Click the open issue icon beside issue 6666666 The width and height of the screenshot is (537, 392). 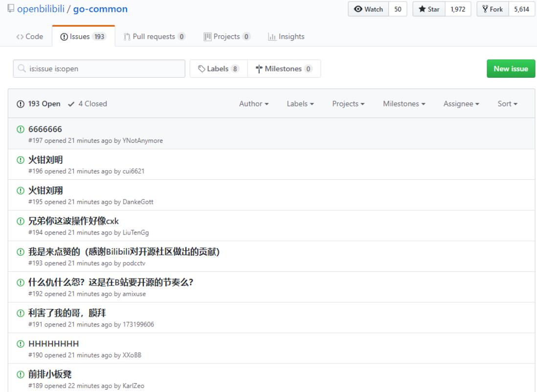tap(20, 129)
